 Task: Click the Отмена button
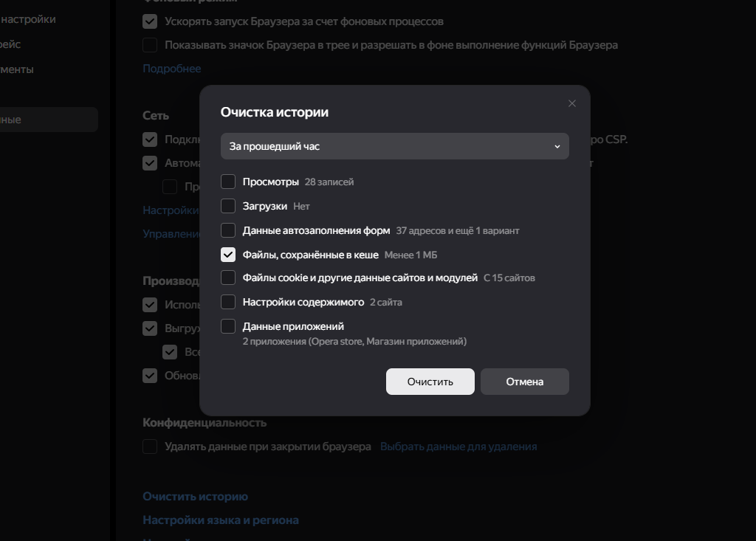tap(524, 382)
